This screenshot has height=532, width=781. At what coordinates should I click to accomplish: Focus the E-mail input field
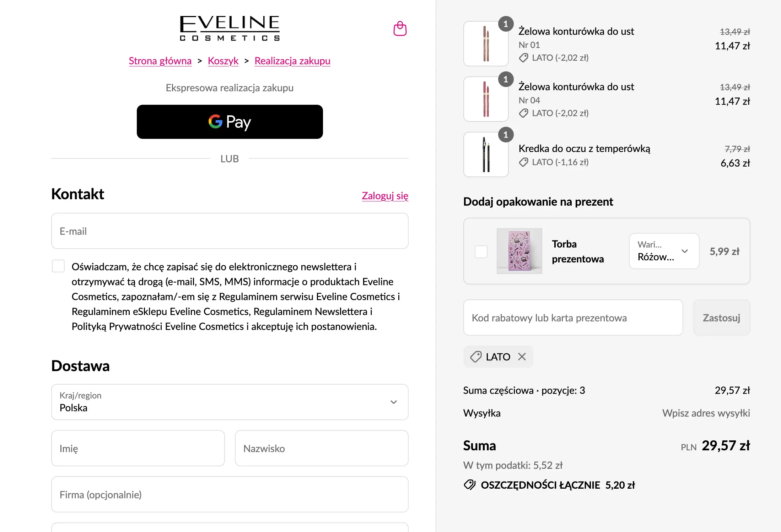(x=230, y=231)
